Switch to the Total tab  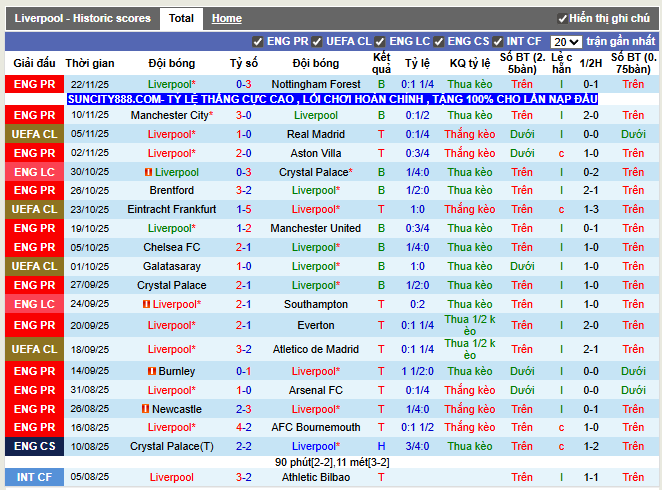click(x=181, y=19)
